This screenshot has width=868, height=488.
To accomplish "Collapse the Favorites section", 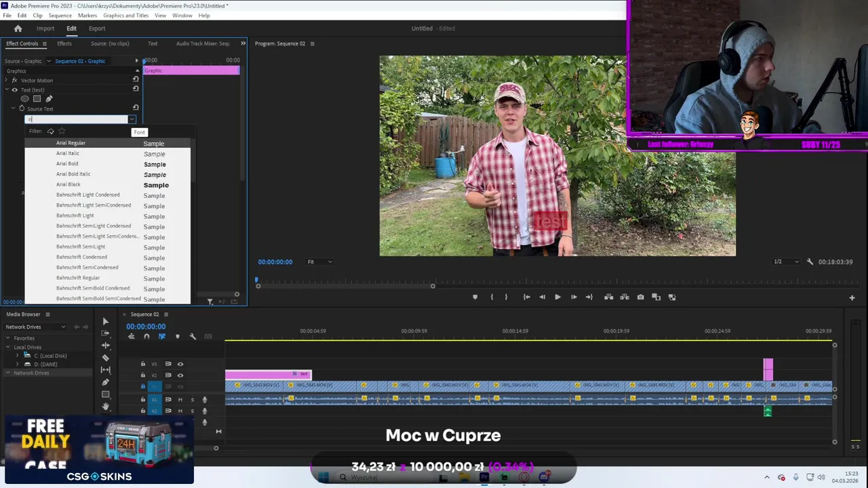I will tap(9, 338).
